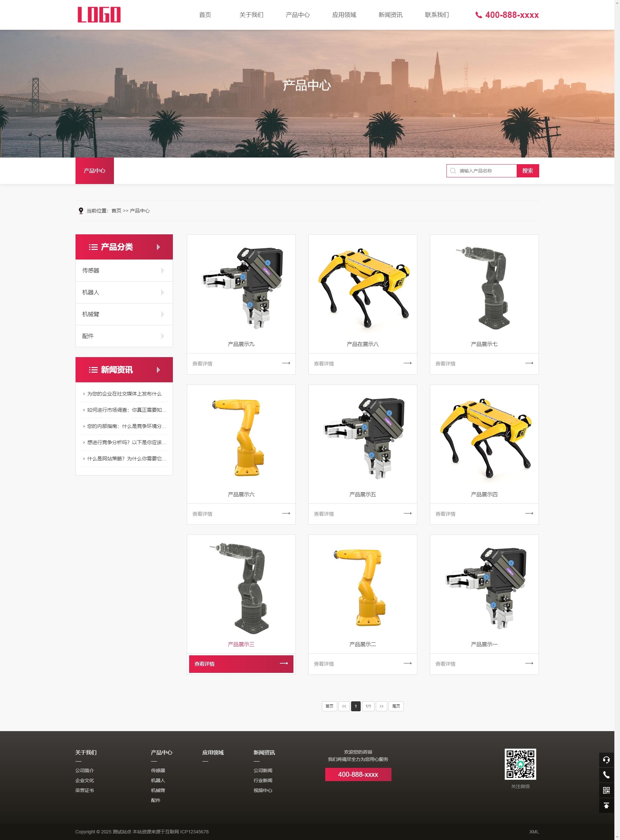Open news link 为您的企业在社交媒体上发布什么
620x840 pixels.
point(124,394)
